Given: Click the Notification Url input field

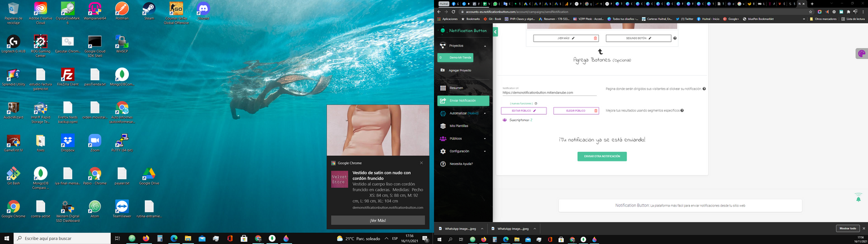Looking at the screenshot, I should point(549,93).
